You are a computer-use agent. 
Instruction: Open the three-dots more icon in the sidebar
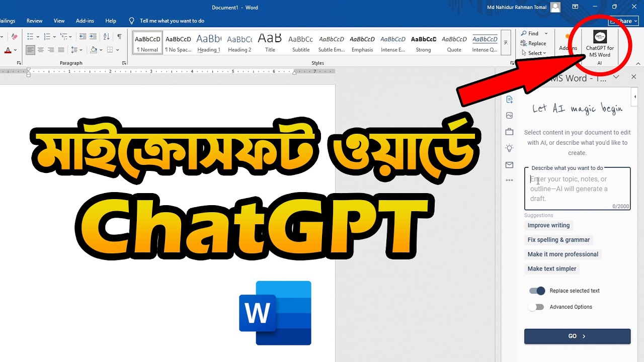(x=510, y=180)
